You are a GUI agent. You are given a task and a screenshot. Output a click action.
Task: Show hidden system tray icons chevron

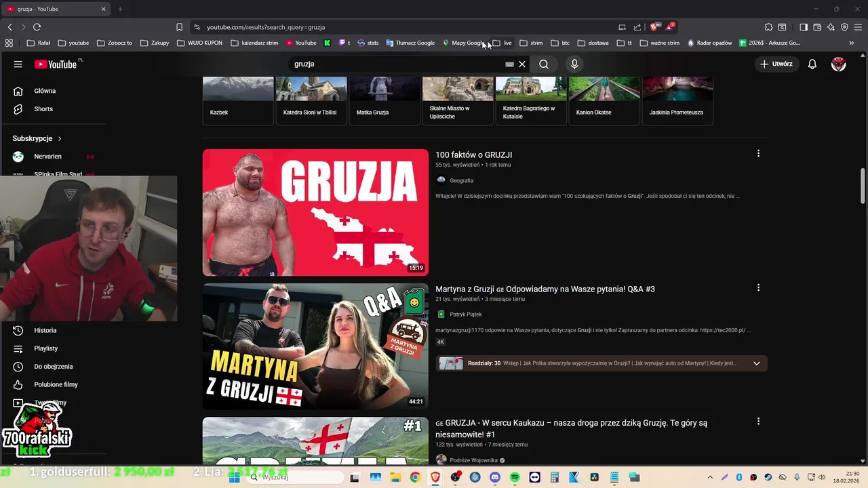[710, 477]
